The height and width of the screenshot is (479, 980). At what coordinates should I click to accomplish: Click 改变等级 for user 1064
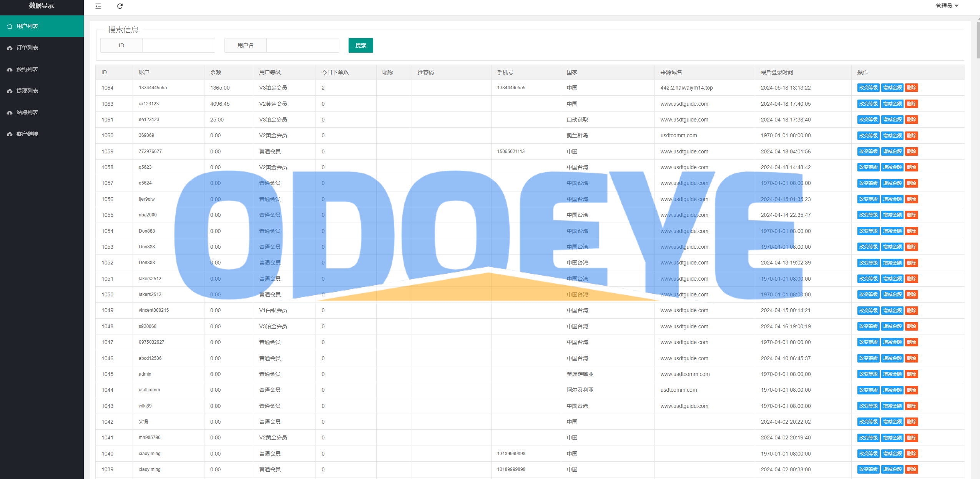[868, 88]
